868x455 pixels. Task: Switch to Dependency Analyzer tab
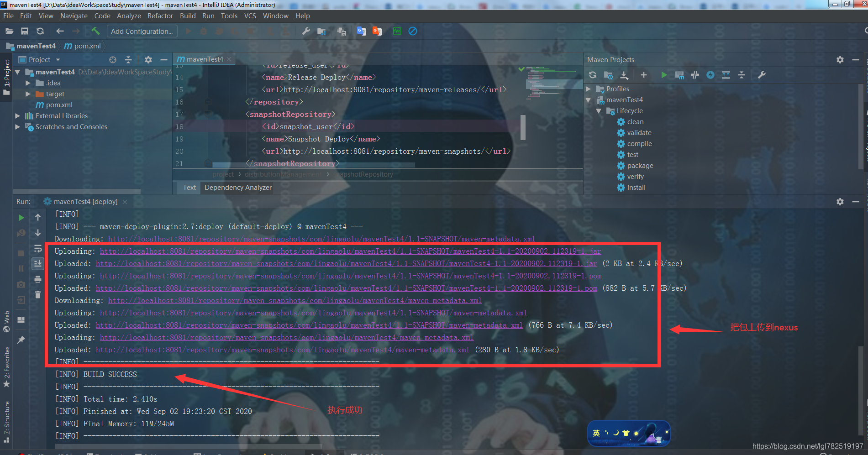pyautogui.click(x=238, y=188)
